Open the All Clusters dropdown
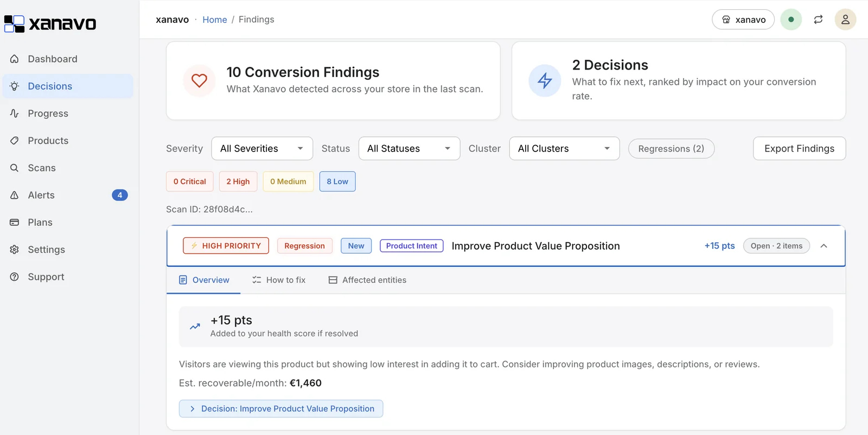 coord(564,148)
